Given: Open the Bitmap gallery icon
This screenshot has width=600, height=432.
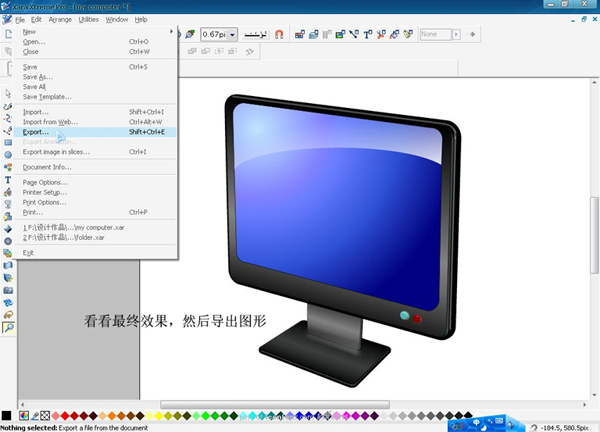Looking at the screenshot, I should 340,34.
